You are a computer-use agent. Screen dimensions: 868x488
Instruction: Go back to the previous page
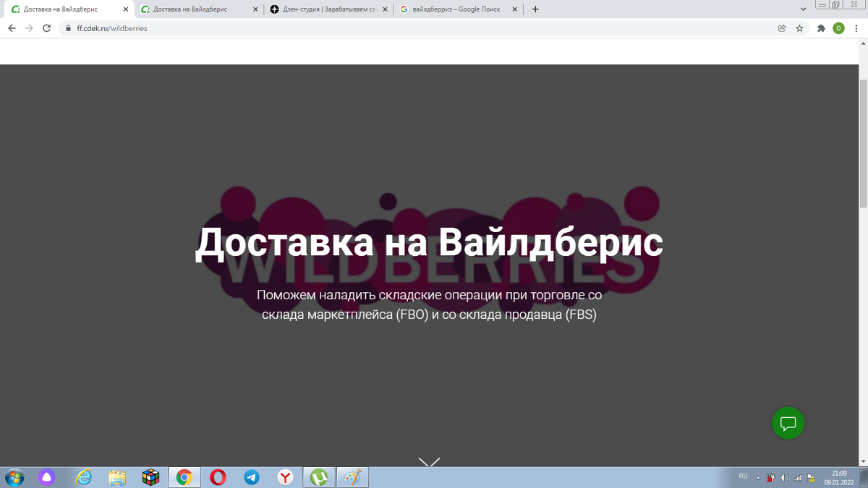click(12, 28)
